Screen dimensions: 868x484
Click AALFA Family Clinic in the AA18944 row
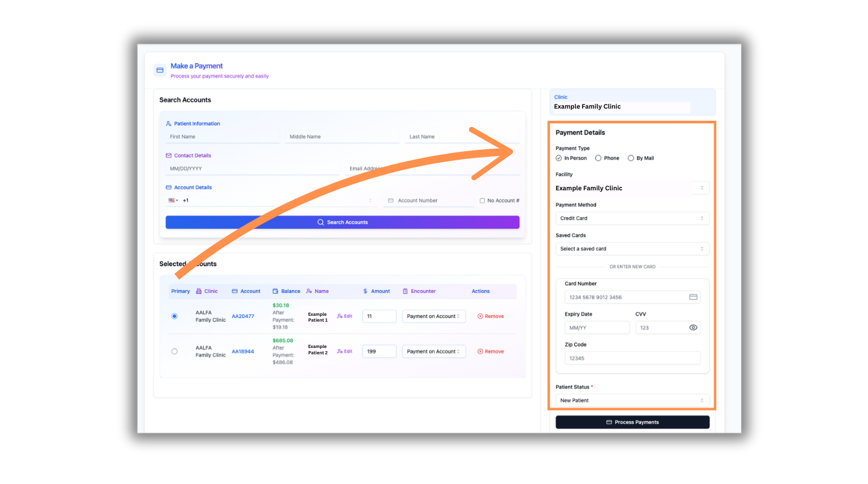pos(211,352)
